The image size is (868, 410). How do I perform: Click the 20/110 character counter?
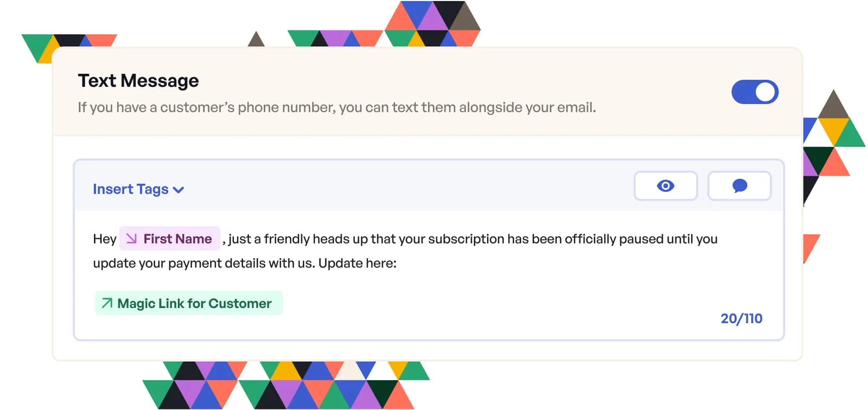(741, 318)
